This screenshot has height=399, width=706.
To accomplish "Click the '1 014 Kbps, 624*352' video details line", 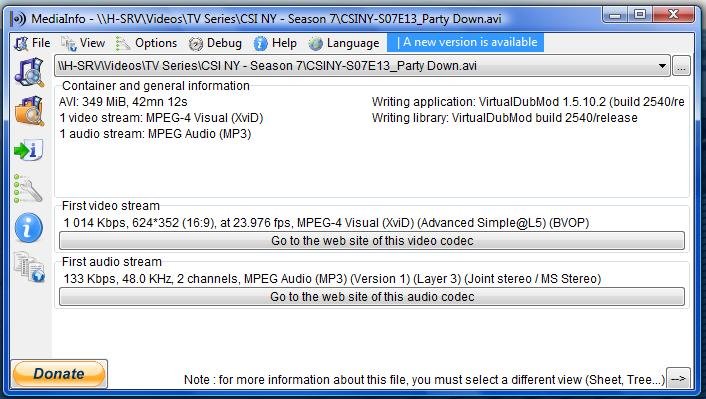I will click(x=326, y=223).
